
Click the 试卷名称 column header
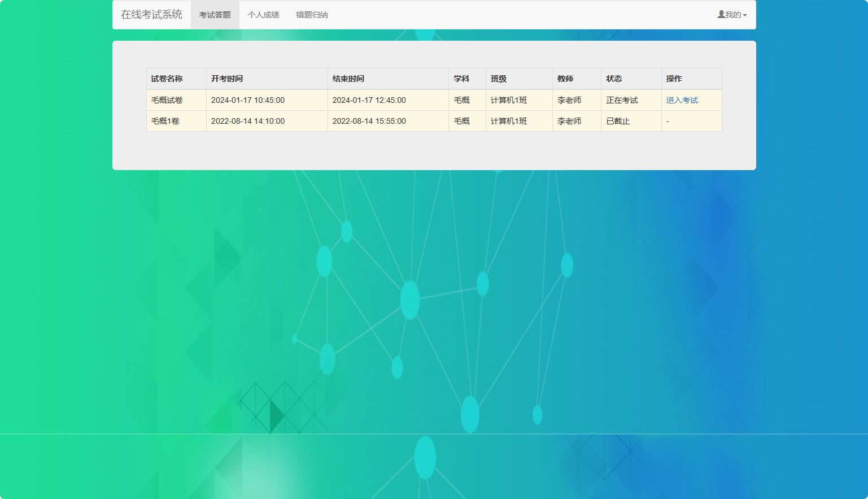click(x=165, y=79)
